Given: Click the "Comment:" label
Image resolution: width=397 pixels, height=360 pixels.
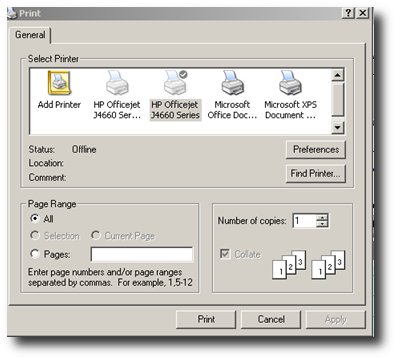Looking at the screenshot, I should (47, 177).
